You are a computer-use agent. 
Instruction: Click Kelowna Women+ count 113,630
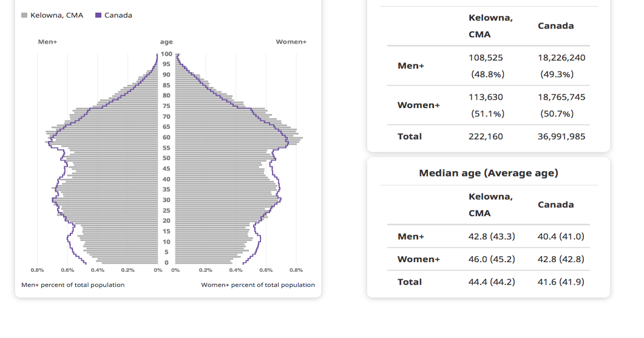click(x=486, y=97)
